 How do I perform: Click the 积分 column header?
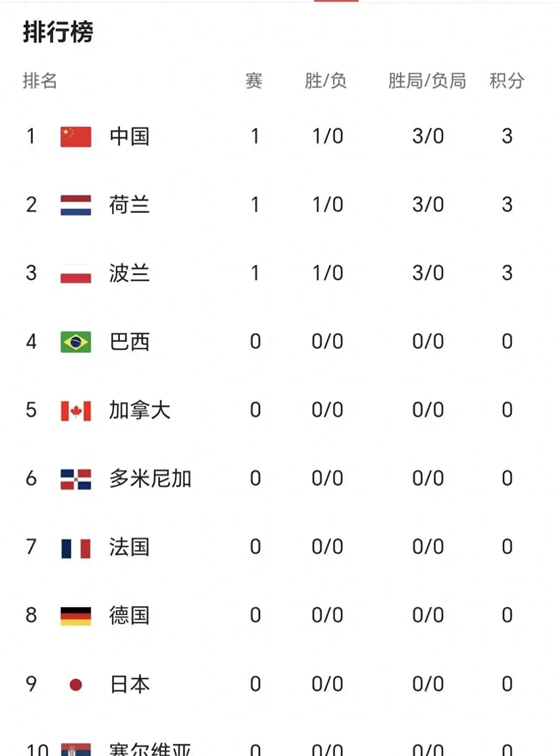point(507,81)
